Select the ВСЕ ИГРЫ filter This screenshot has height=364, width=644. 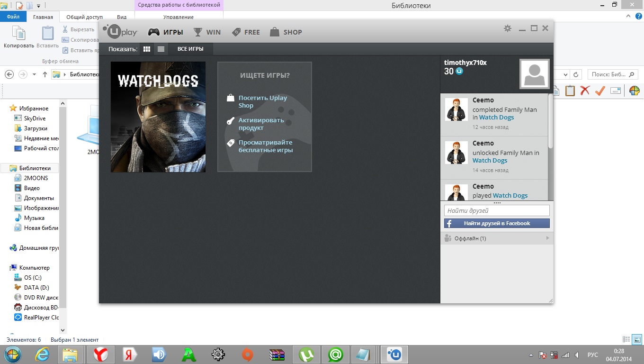point(190,49)
